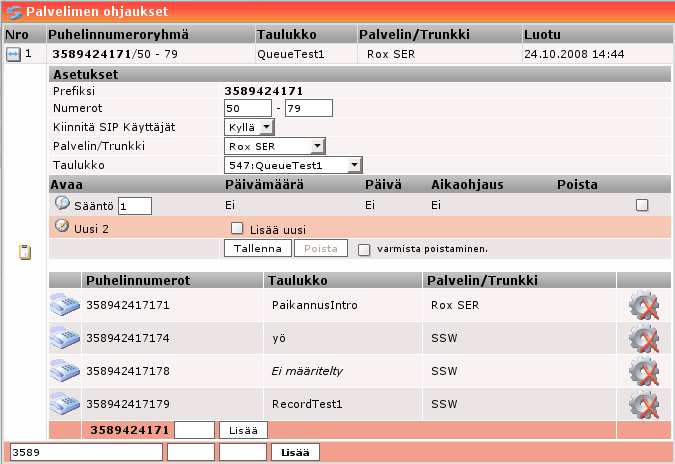Click the Sääntö number field with 1
The width and height of the screenshot is (675, 464).
pos(135,206)
